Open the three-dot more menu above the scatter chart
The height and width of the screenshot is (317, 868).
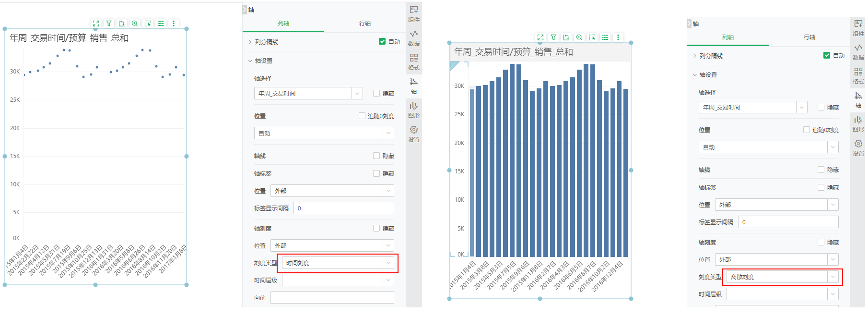coord(174,24)
